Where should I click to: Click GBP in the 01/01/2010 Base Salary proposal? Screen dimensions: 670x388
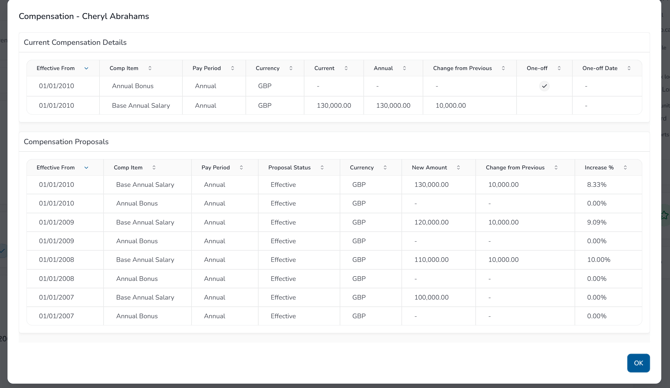point(359,185)
